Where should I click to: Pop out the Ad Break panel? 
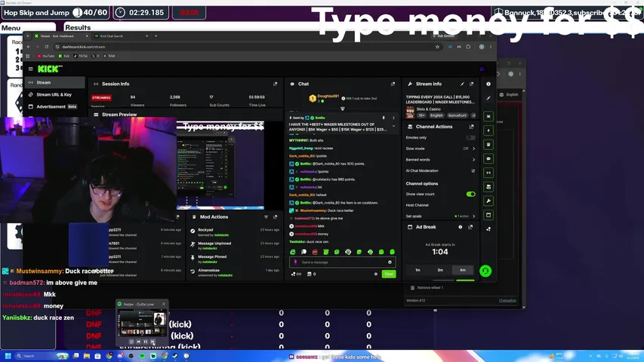(x=470, y=227)
